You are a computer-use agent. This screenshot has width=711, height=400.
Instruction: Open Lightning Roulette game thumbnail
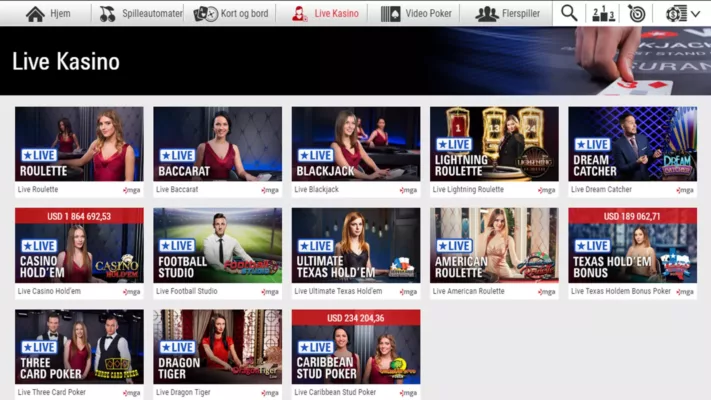[x=494, y=144]
